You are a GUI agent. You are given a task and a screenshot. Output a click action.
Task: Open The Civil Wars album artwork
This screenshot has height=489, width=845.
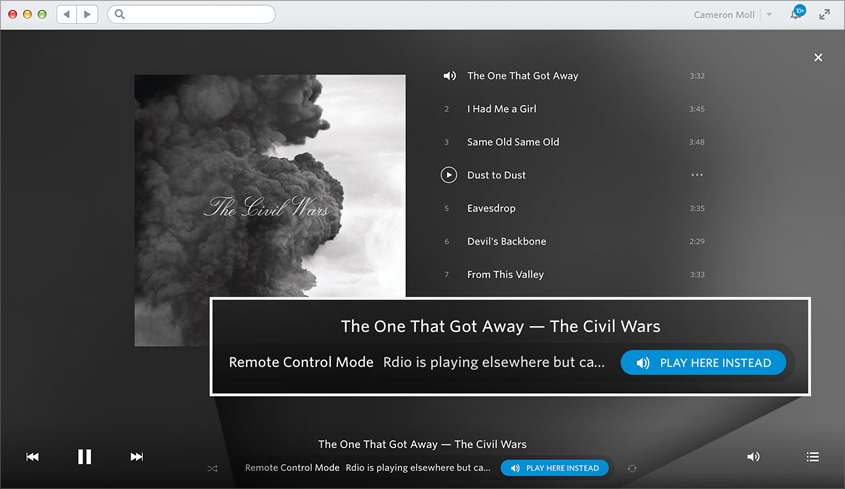(x=270, y=210)
